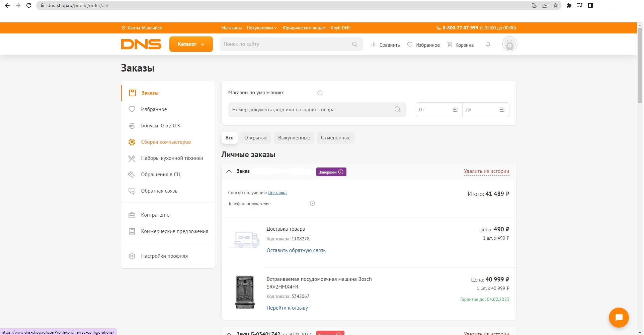The image size is (644, 335).
Task: Switch to Открытые orders tab
Action: tap(256, 138)
